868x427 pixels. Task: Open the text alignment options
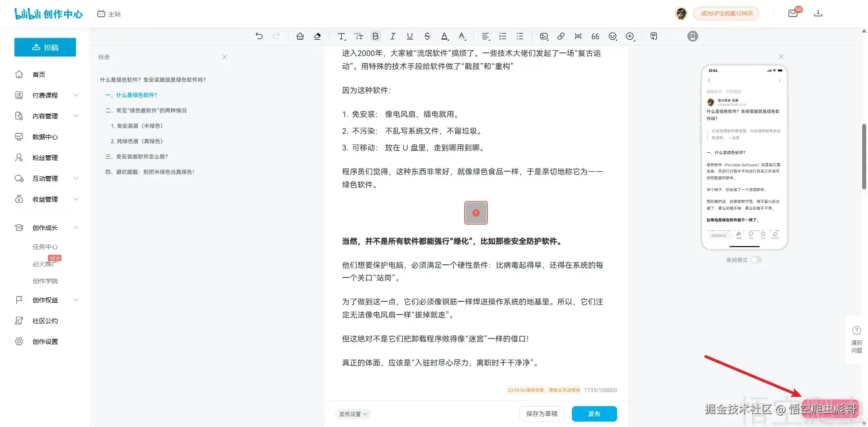(486, 36)
